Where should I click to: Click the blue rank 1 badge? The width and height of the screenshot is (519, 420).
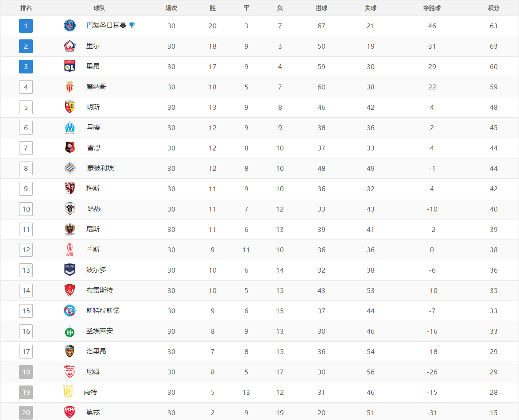tap(26, 26)
